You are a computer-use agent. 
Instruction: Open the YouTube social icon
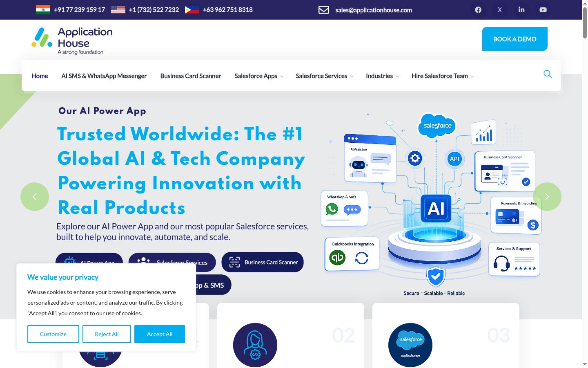point(543,10)
